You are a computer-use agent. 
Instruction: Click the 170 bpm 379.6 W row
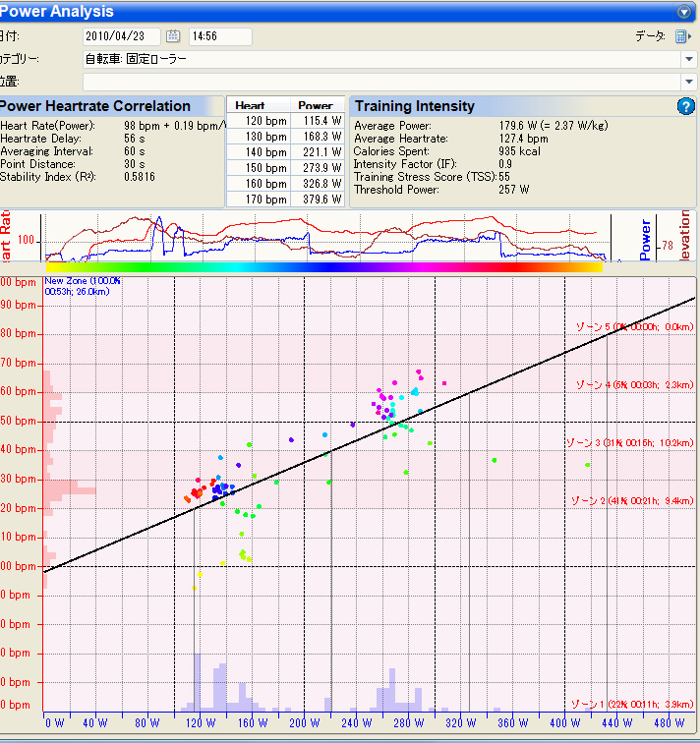[x=286, y=199]
